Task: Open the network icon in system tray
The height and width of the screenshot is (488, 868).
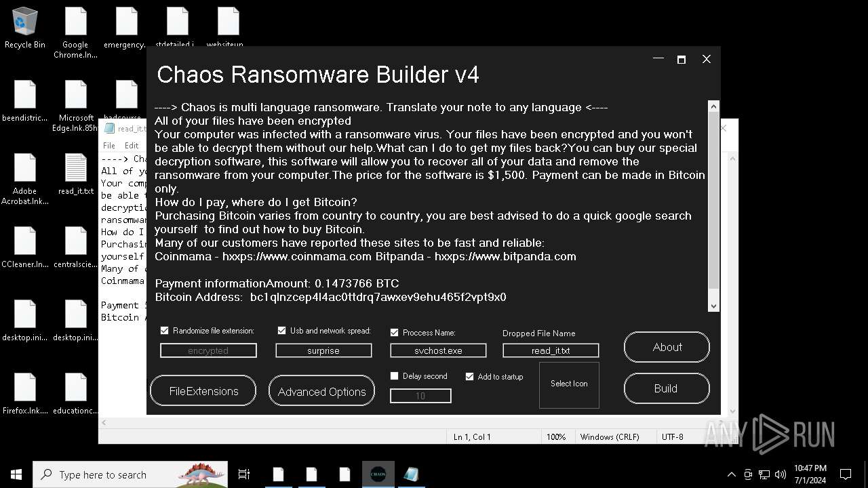Action: pos(764,474)
